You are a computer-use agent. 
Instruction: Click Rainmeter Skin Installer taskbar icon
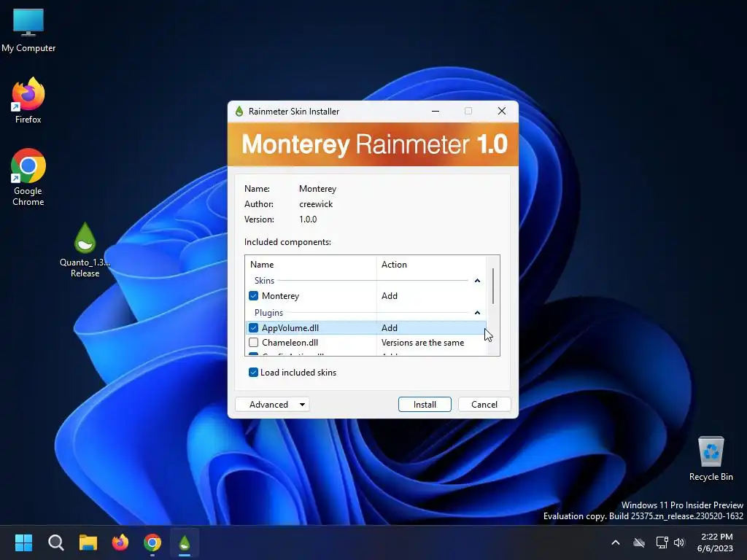click(x=185, y=542)
